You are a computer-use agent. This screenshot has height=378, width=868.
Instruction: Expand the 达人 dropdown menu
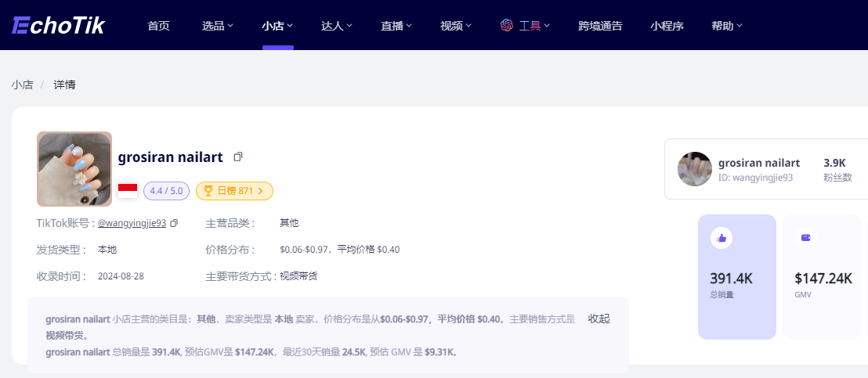click(x=337, y=26)
